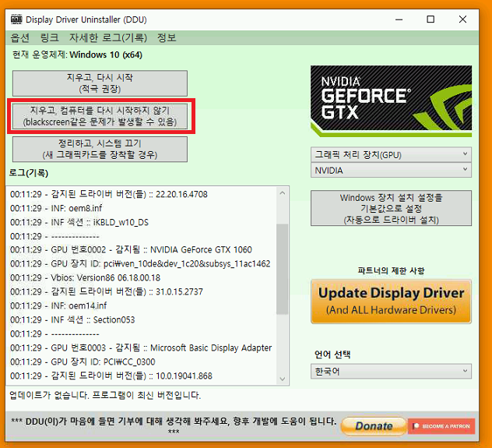
Task: Minimize the DDU window
Action: click(x=399, y=19)
